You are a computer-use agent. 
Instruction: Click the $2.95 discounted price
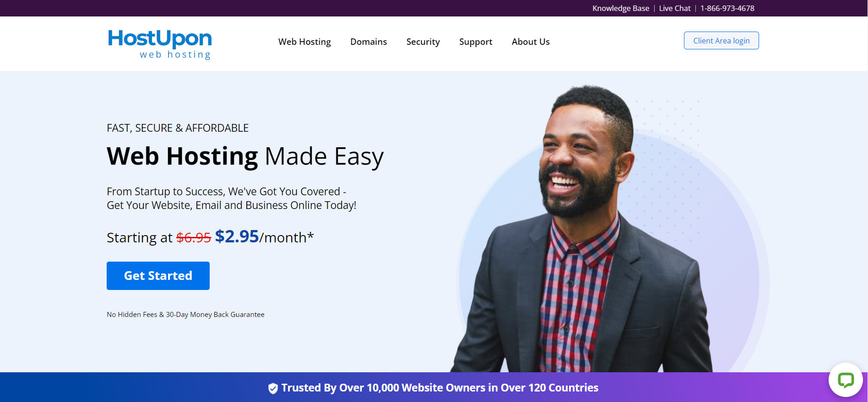[237, 236]
